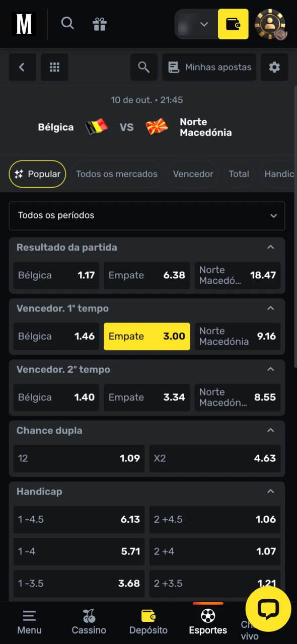Open your profile avatar

[270, 24]
